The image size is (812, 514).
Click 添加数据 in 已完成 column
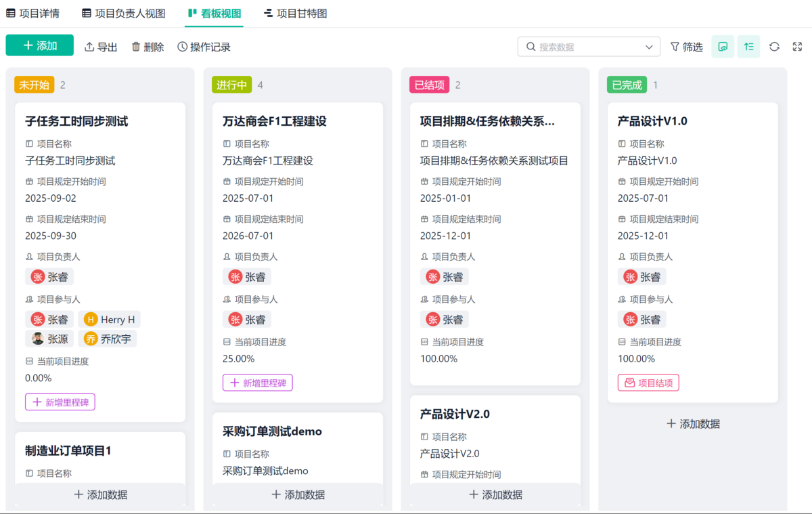click(x=693, y=424)
